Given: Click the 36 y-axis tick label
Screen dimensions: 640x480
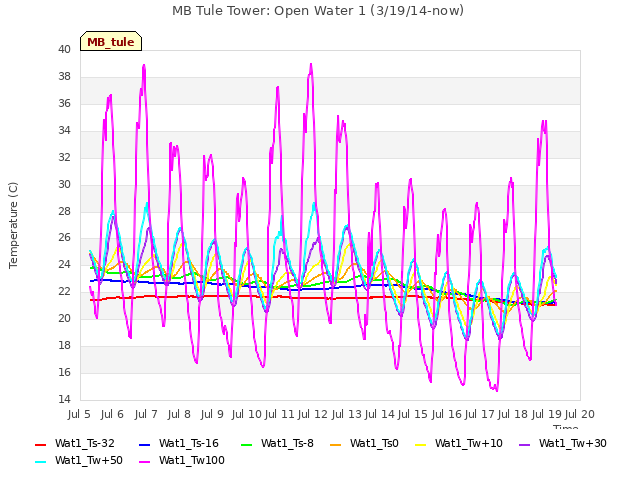Looking at the screenshot, I should coord(64,104).
